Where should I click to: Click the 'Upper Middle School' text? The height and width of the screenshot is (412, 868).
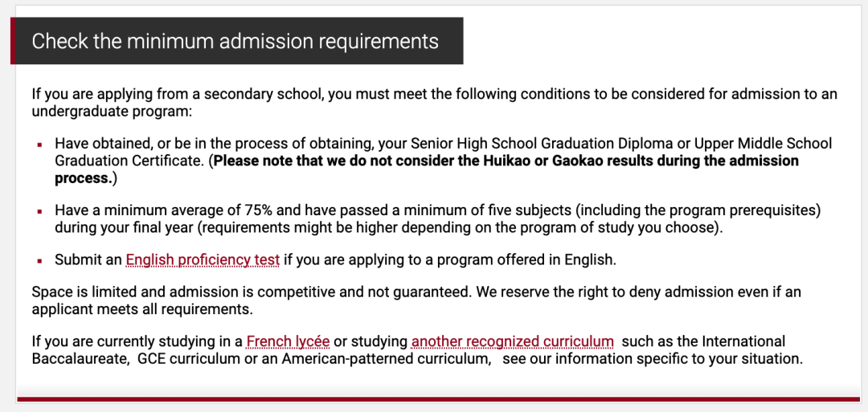(757, 144)
